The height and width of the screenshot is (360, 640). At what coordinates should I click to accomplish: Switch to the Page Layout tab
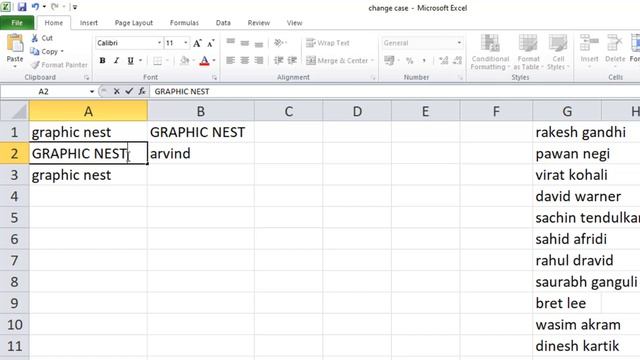134,23
